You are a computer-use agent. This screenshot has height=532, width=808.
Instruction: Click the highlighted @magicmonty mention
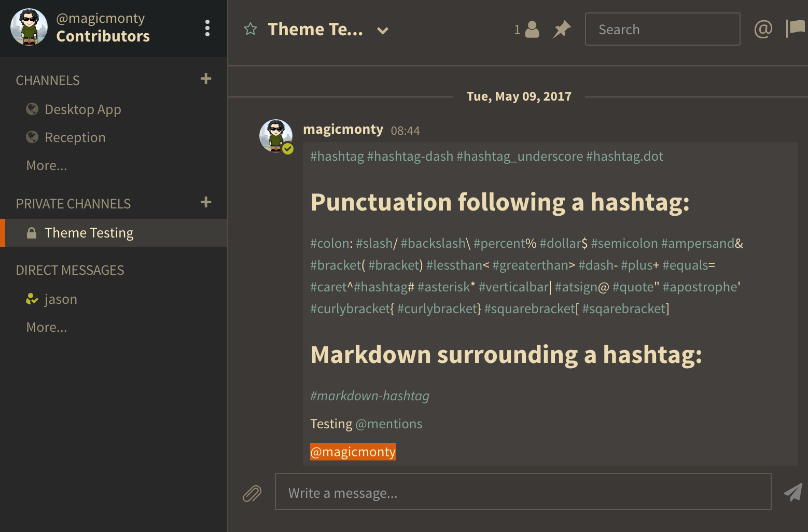[353, 452]
